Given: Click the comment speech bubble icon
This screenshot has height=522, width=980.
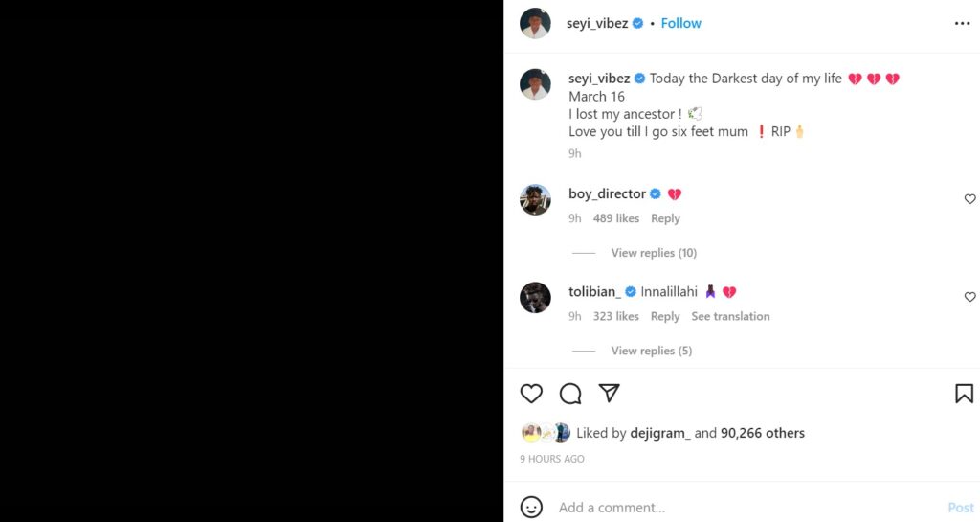Looking at the screenshot, I should [570, 394].
